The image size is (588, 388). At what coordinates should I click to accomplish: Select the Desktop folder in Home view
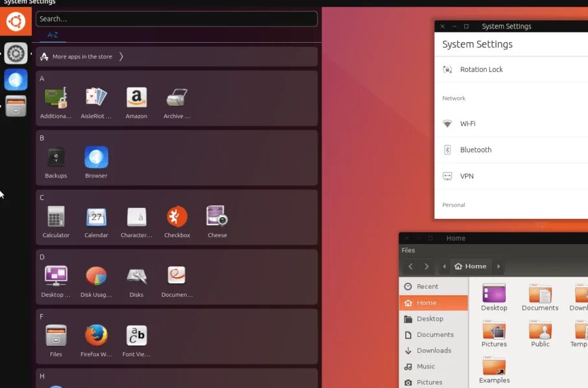[494, 298]
